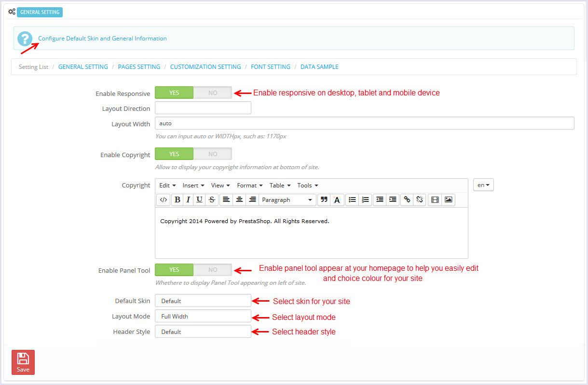Open the Paragraph format dropdown
This screenshot has width=588, height=385.
click(x=287, y=200)
